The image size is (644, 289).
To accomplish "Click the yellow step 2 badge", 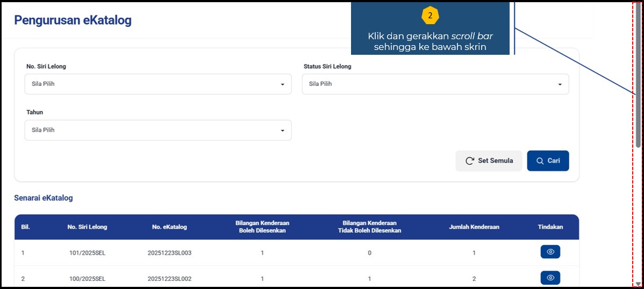I will 430,16.
